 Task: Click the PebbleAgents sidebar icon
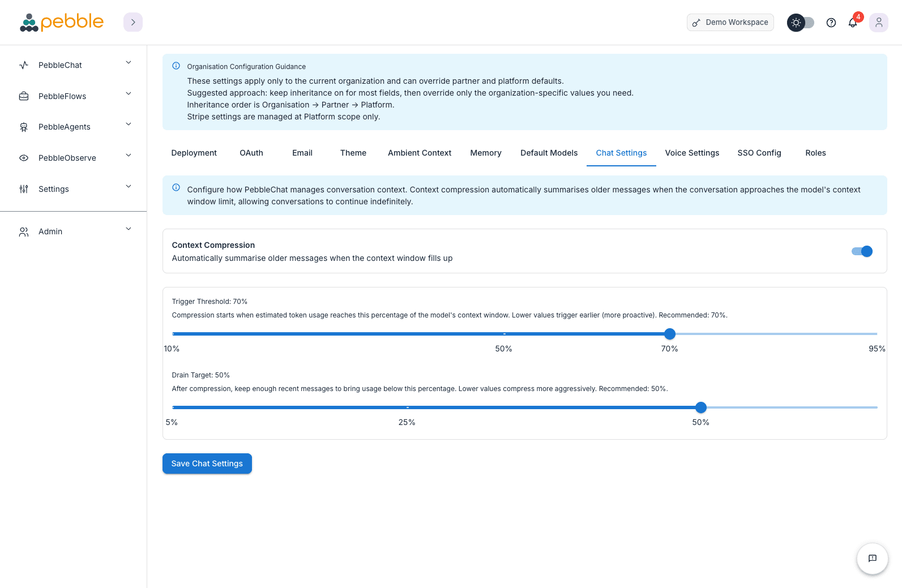[24, 127]
